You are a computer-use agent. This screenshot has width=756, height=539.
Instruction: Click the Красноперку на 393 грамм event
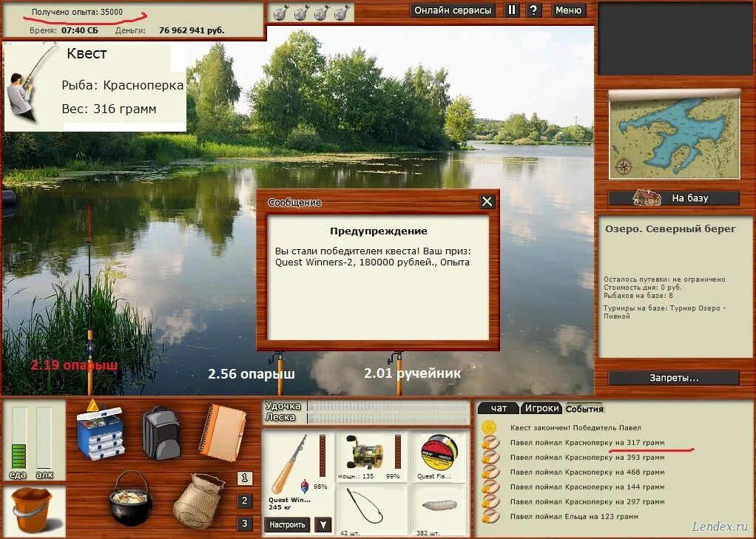click(587, 457)
